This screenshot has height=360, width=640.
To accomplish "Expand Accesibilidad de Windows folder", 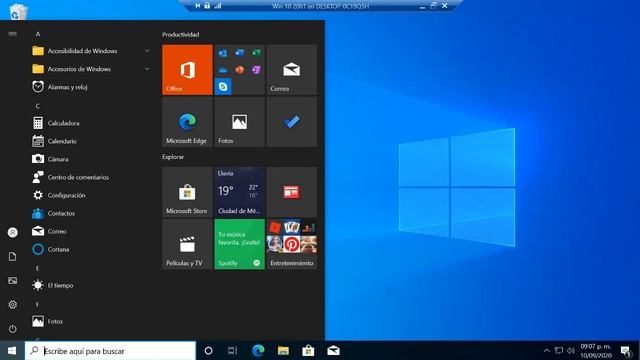I will (92, 51).
